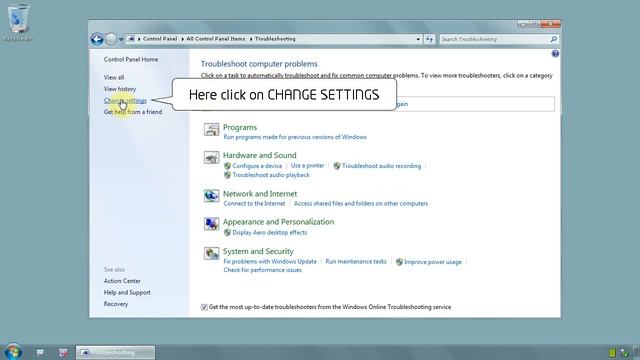Open Recovery under See also

116,304
